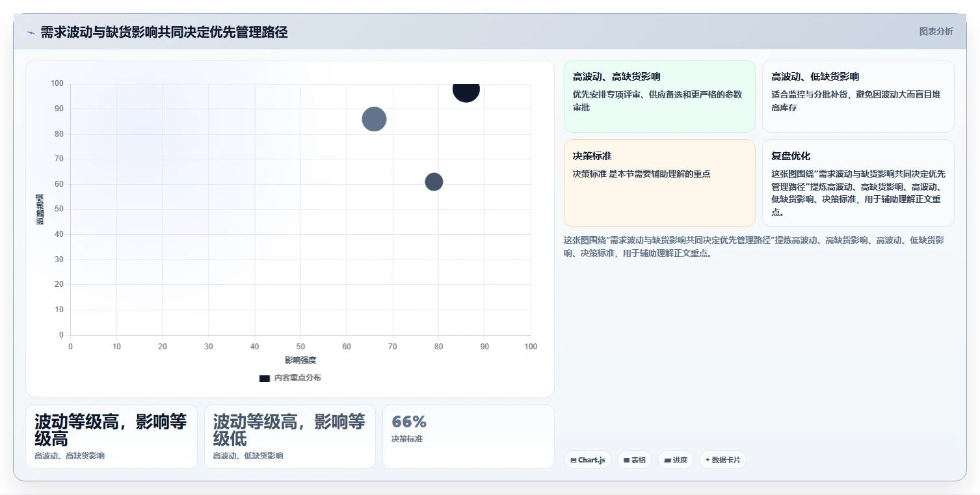The width and height of the screenshot is (980, 495).
Task: Toggle the 内容重点分布 legend color box
Action: pyautogui.click(x=264, y=378)
